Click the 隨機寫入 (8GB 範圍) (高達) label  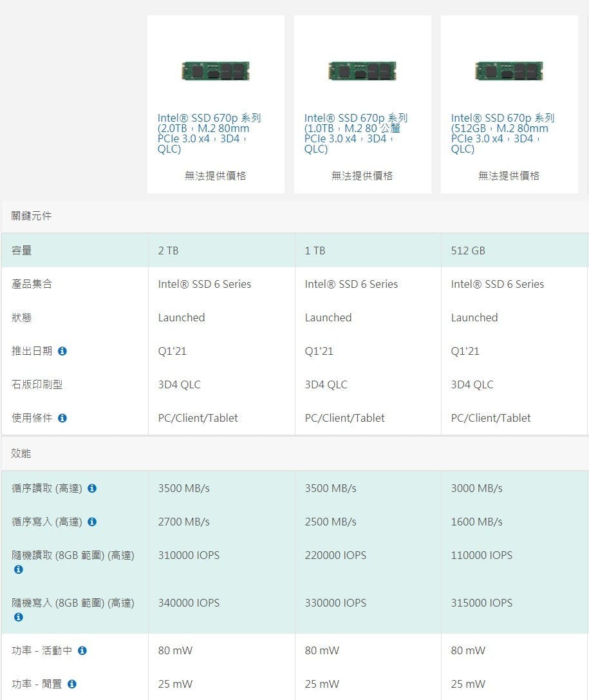pos(73,603)
